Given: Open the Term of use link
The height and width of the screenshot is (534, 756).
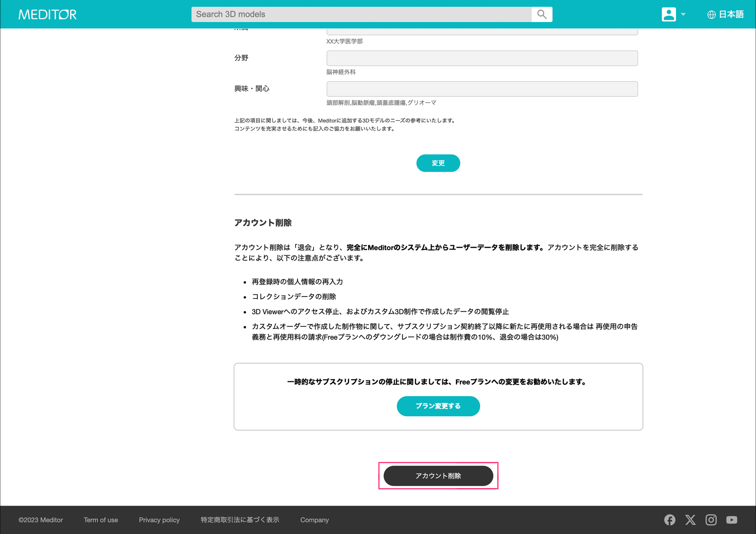Looking at the screenshot, I should (x=101, y=520).
